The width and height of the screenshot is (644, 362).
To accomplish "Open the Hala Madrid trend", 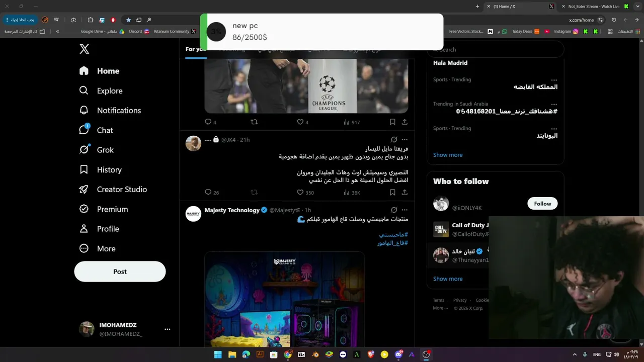I will tap(450, 63).
